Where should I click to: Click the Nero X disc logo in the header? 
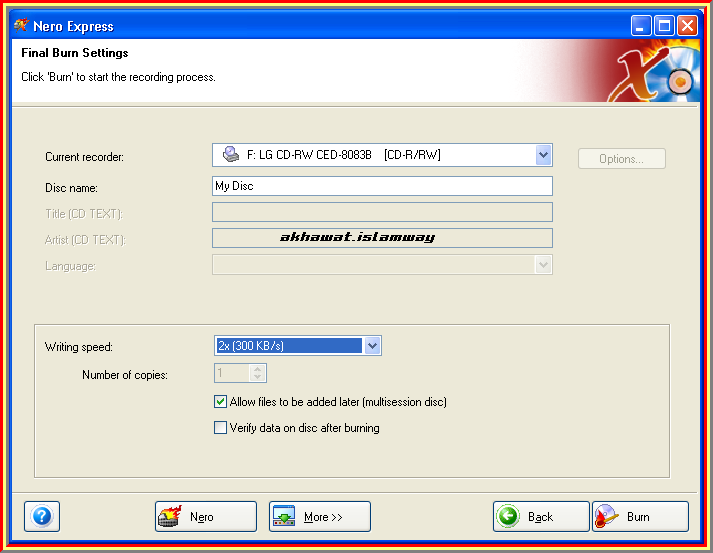(653, 70)
